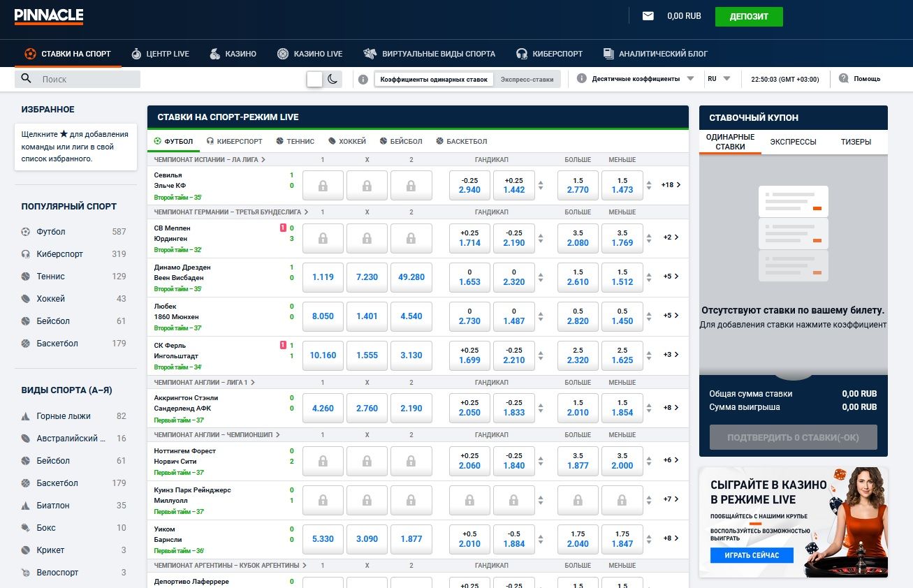Open the RU language dropdown
The height and width of the screenshot is (588, 913).
click(x=719, y=79)
